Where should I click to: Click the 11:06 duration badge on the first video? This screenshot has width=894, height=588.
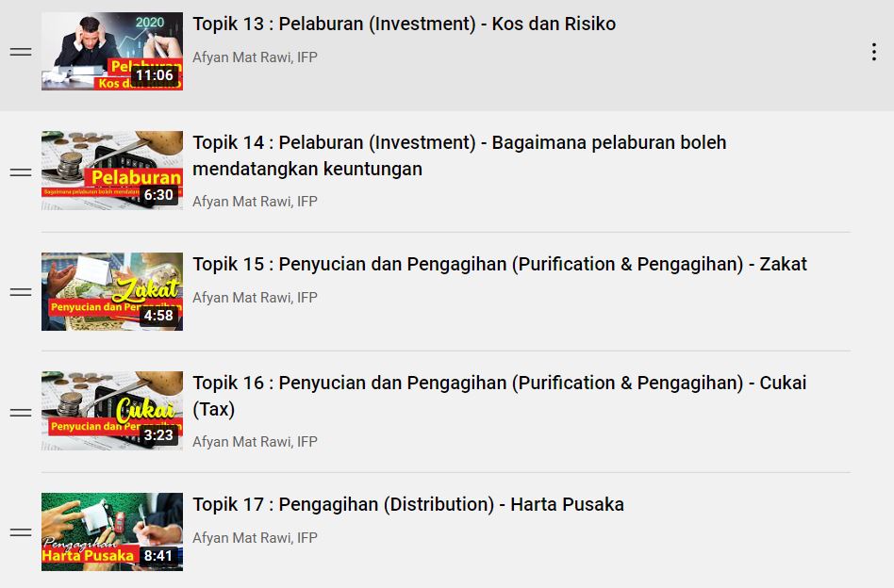coord(155,75)
